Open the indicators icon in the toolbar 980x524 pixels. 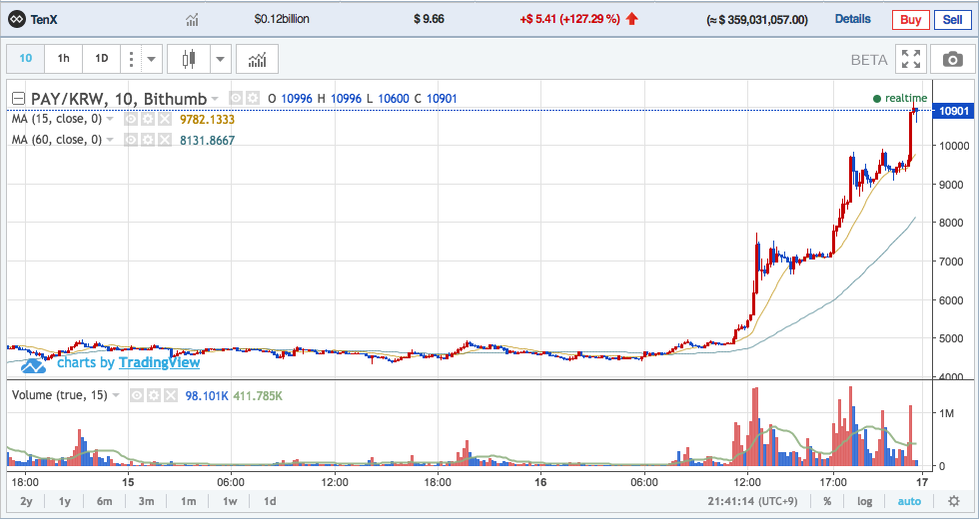[x=258, y=59]
